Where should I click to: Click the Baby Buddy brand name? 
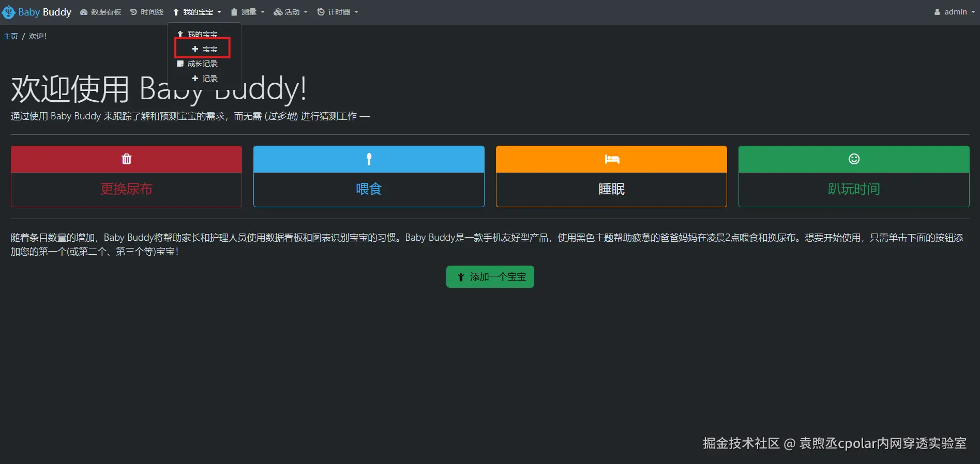[x=45, y=12]
